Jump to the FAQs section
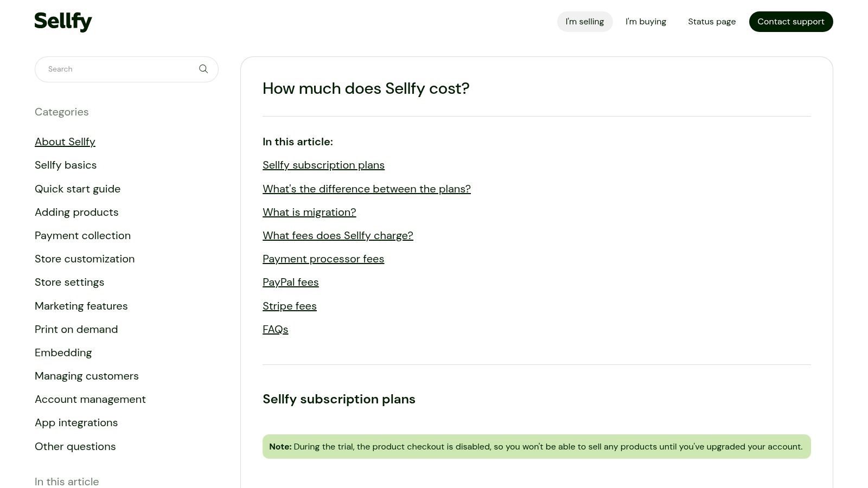 tap(275, 329)
